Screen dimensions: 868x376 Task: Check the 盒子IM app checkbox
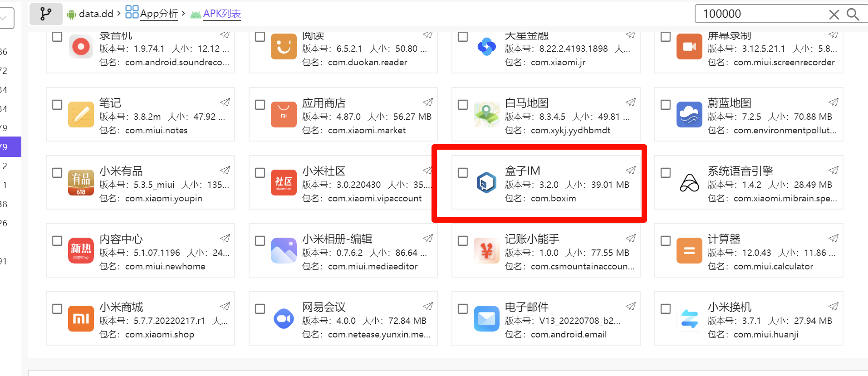point(463,173)
